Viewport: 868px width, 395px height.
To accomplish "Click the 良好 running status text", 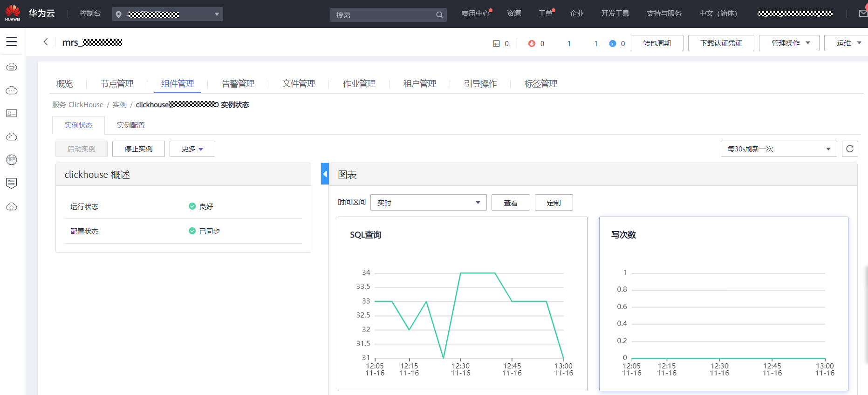I will 206,206.
